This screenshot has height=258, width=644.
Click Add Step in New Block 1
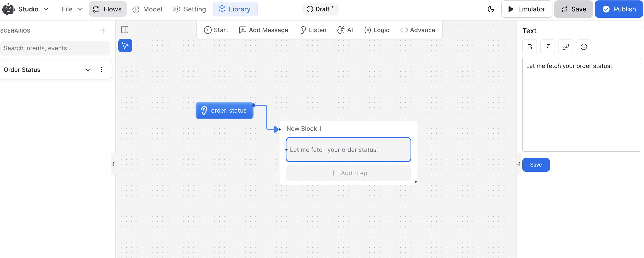[x=348, y=173]
